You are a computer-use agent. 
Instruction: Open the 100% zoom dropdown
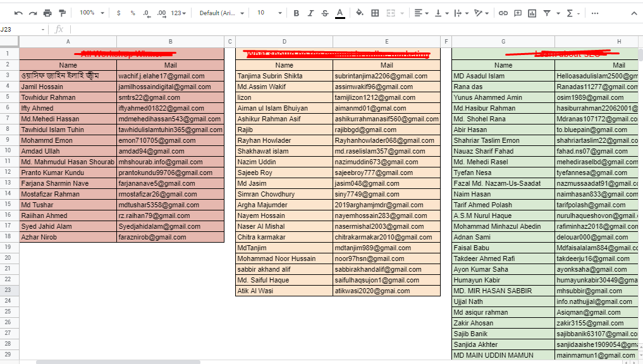click(x=92, y=13)
